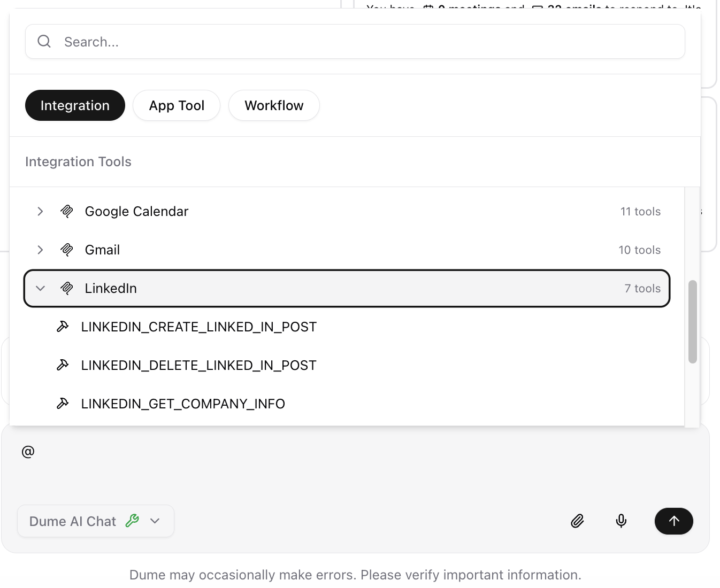Image resolution: width=720 pixels, height=588 pixels.
Task: Switch to the Workflow tab
Action: coord(274,105)
